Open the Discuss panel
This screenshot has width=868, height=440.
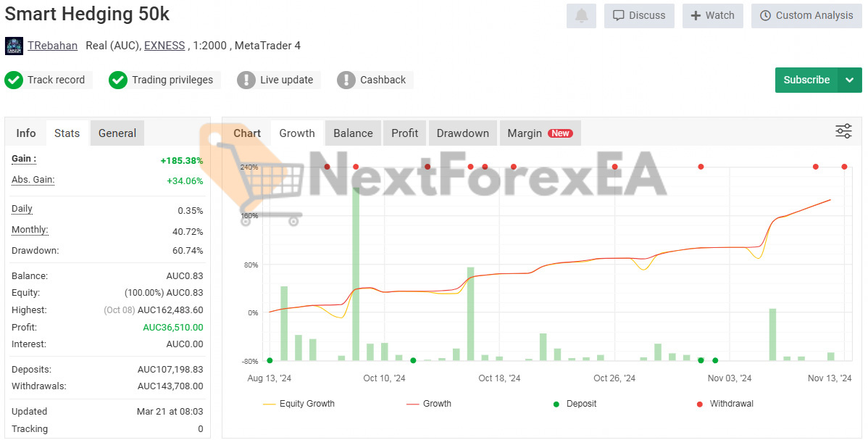[638, 16]
